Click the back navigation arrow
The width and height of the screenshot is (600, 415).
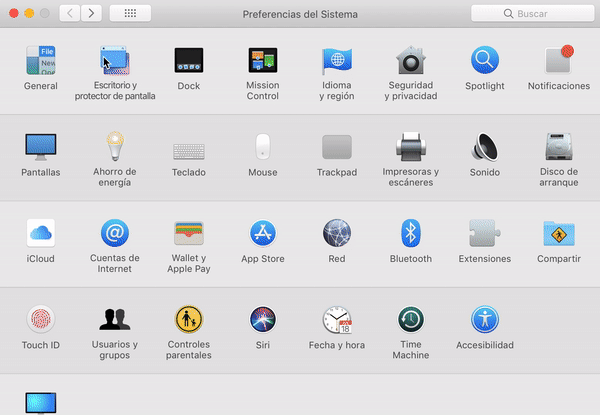coord(70,14)
